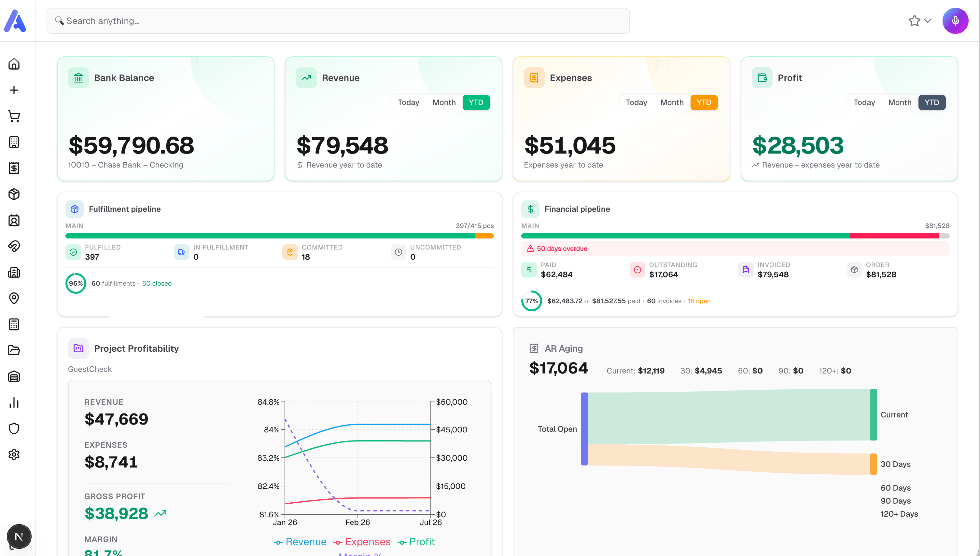Open the favorites chevron dropdown
Image resolution: width=980 pixels, height=556 pixels.
[x=928, y=20]
